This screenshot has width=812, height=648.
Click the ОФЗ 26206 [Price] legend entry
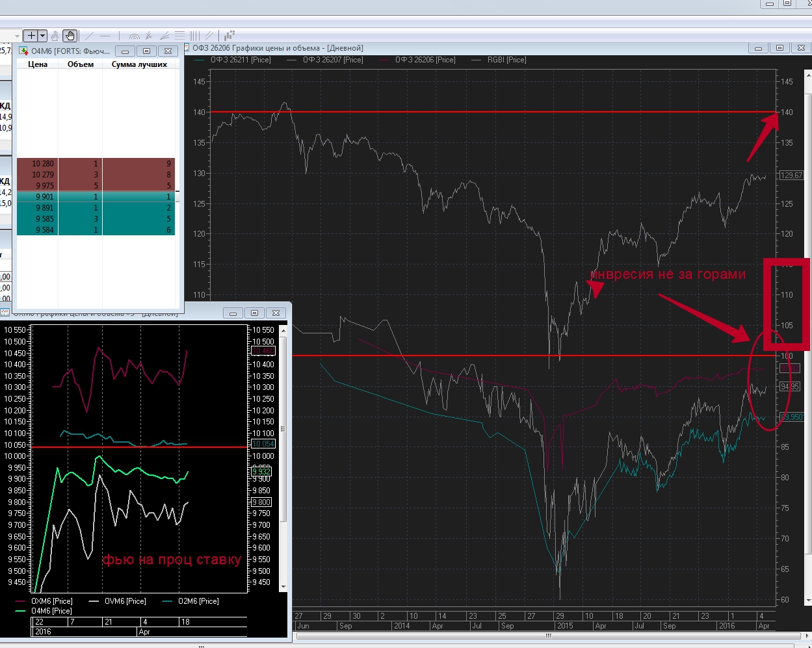(x=417, y=60)
